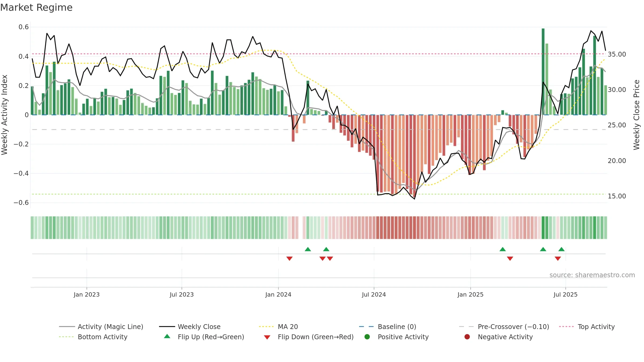Click the 30.00 price axis value
The width and height of the screenshot is (644, 362).
coord(617,90)
